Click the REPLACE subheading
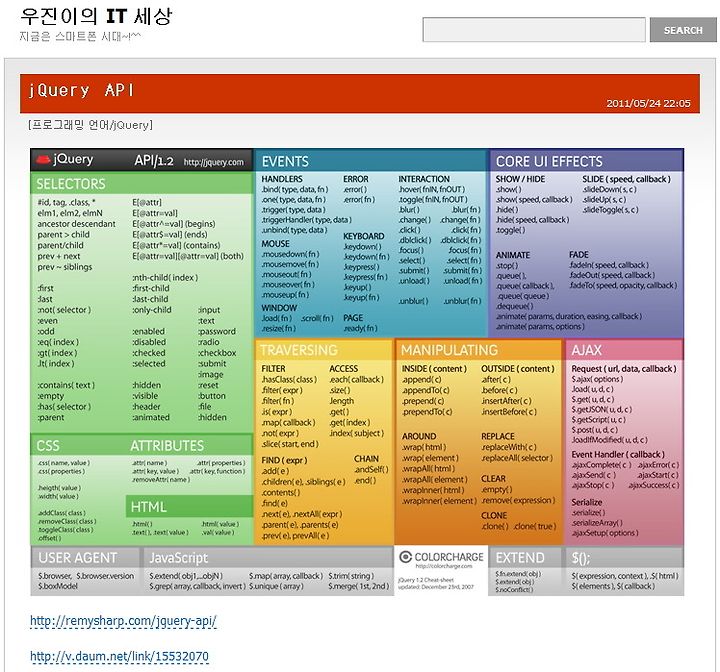Viewport: 720px width, 672px height. [497, 436]
